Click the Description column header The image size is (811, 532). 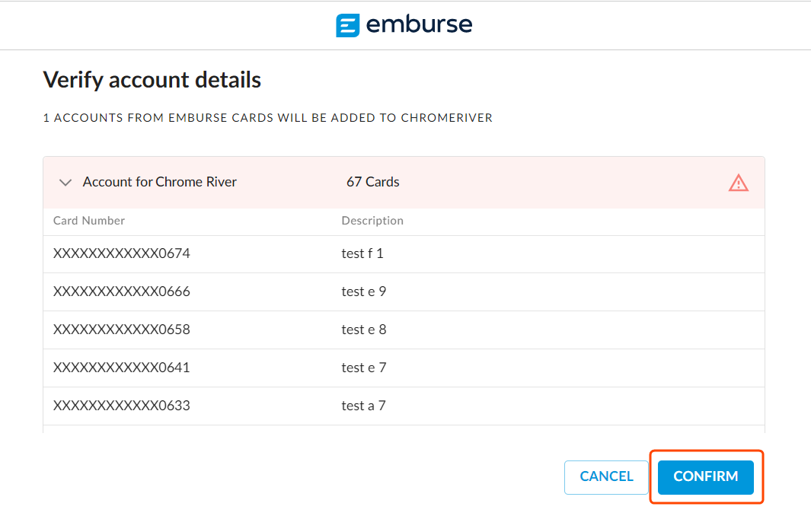(372, 221)
